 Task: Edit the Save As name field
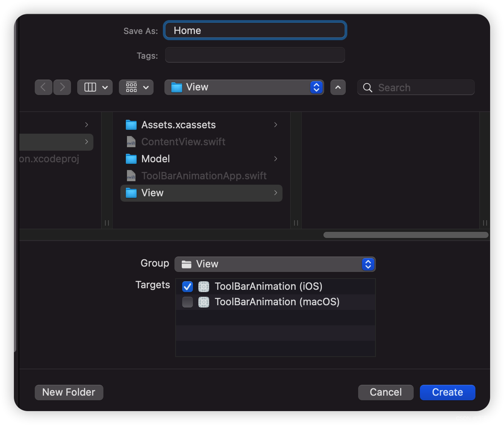click(x=255, y=31)
